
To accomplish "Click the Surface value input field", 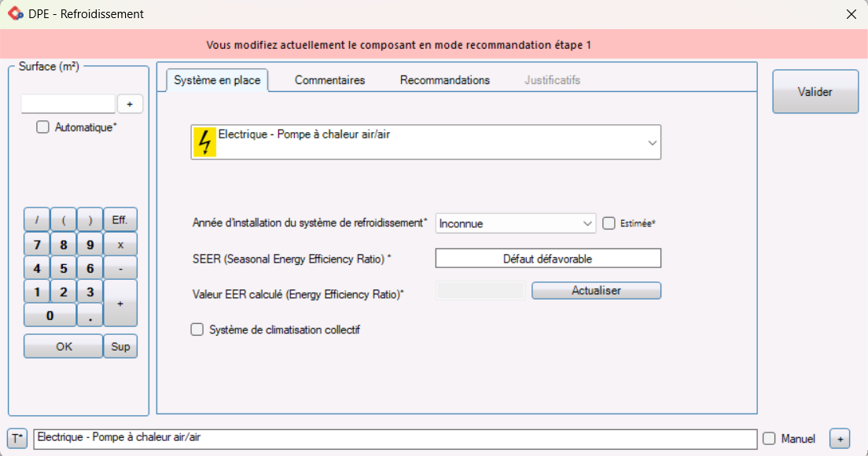I will click(x=68, y=104).
